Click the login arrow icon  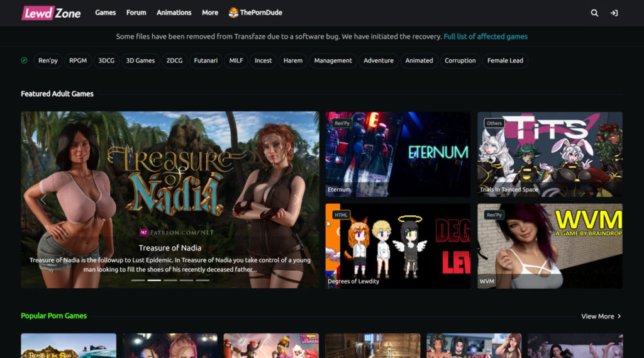tap(614, 13)
